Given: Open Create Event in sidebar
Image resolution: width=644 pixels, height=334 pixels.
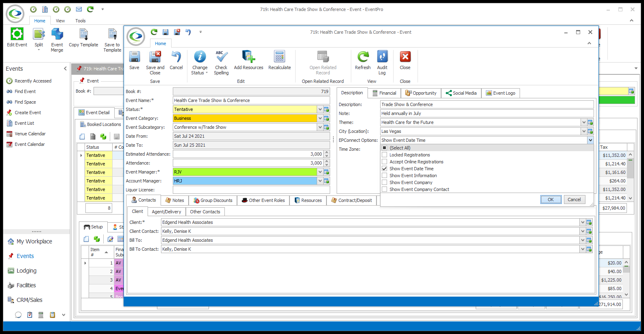Looking at the screenshot, I should pyautogui.click(x=24, y=113).
